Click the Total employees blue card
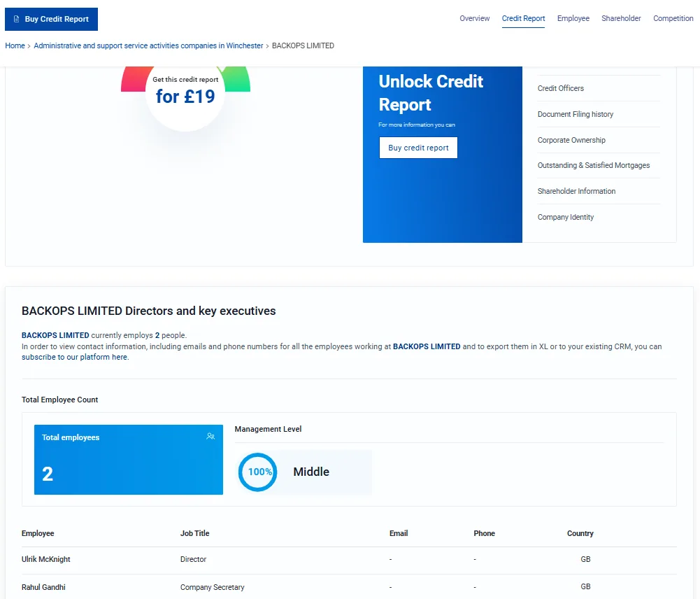The width and height of the screenshot is (700, 599). [x=129, y=460]
